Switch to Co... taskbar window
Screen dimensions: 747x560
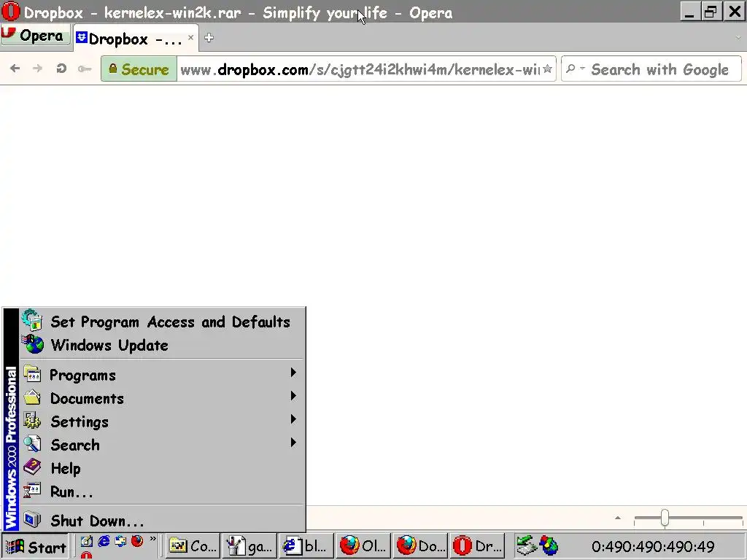193,546
